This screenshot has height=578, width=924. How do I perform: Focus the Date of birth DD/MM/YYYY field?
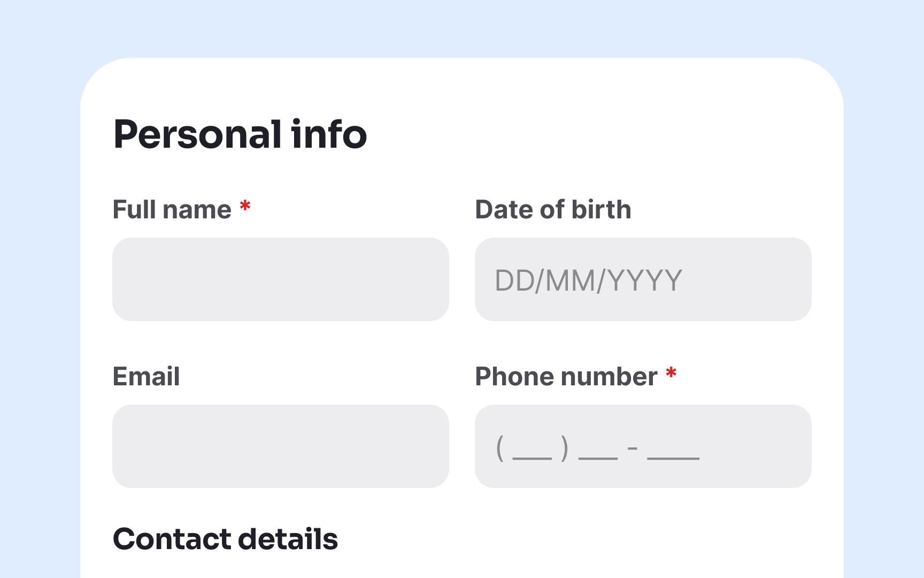point(642,279)
